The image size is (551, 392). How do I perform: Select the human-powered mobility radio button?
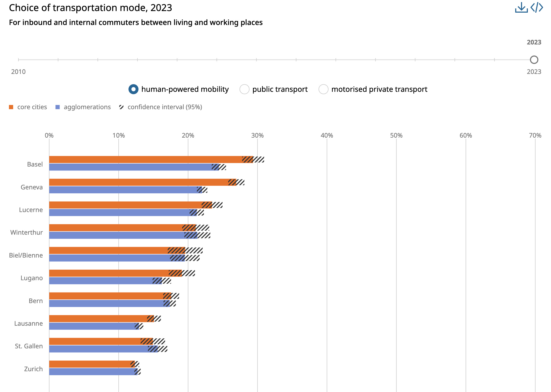tap(133, 89)
